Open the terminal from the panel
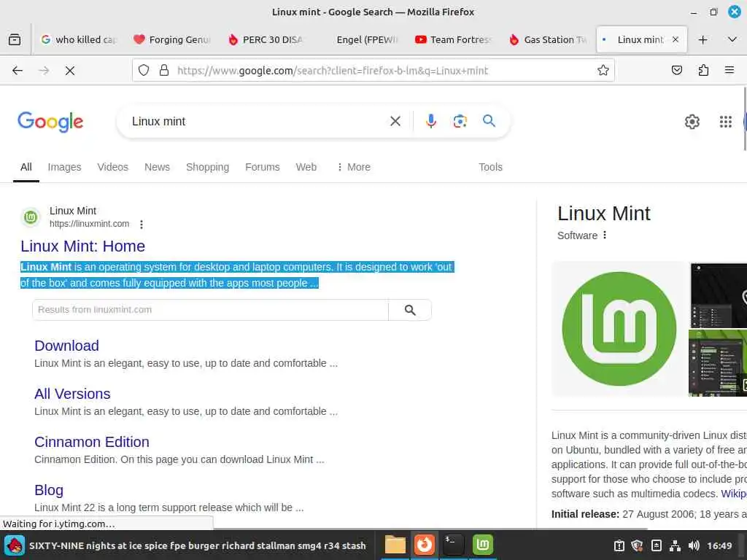 point(452,545)
